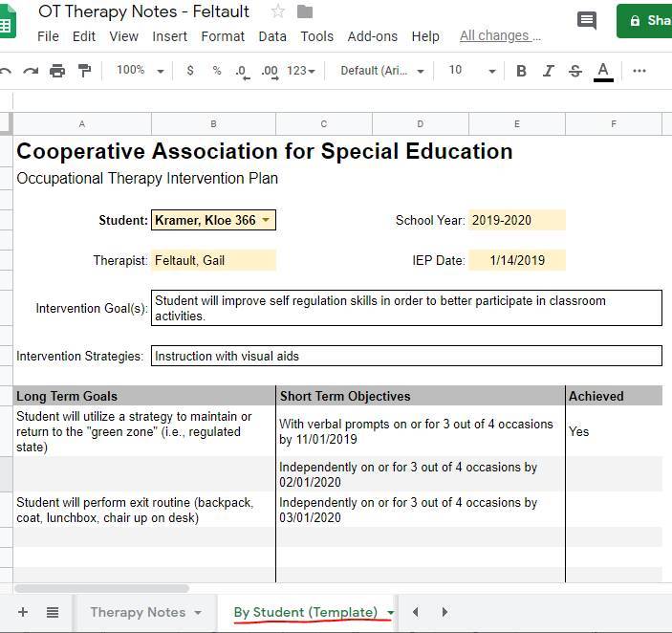
Task: Open the move-to-folder icon
Action: [x=305, y=11]
